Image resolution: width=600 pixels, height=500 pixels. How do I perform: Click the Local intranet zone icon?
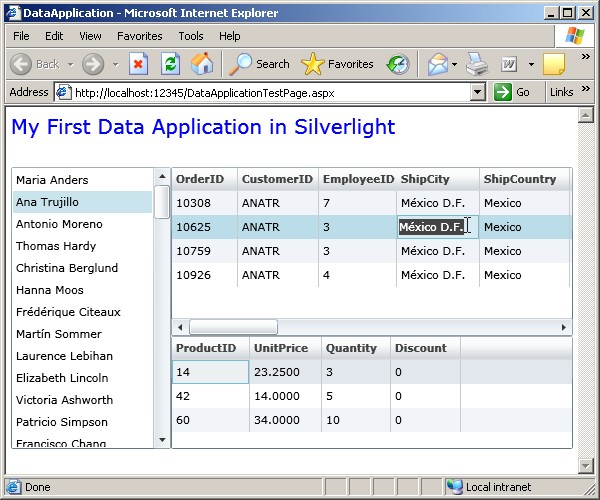click(x=455, y=487)
